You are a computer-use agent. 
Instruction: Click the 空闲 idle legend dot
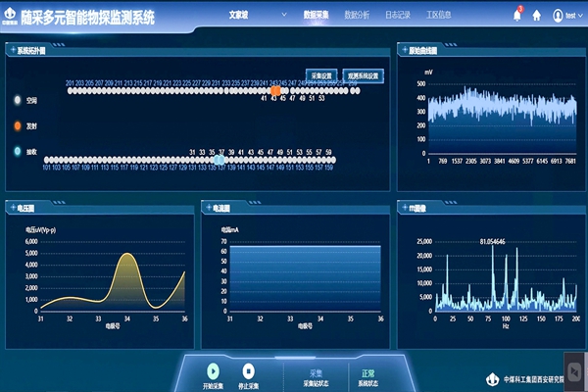click(x=18, y=100)
